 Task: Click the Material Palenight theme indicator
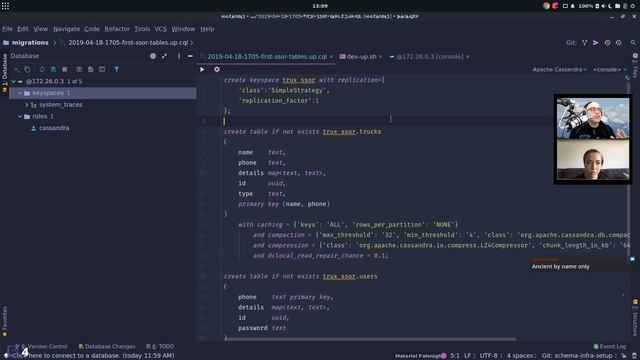(421, 356)
